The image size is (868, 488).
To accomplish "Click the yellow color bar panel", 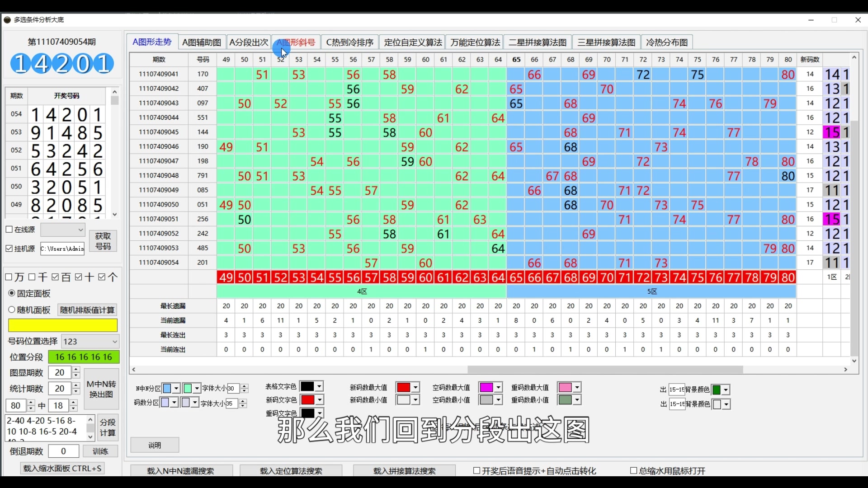I will [63, 325].
